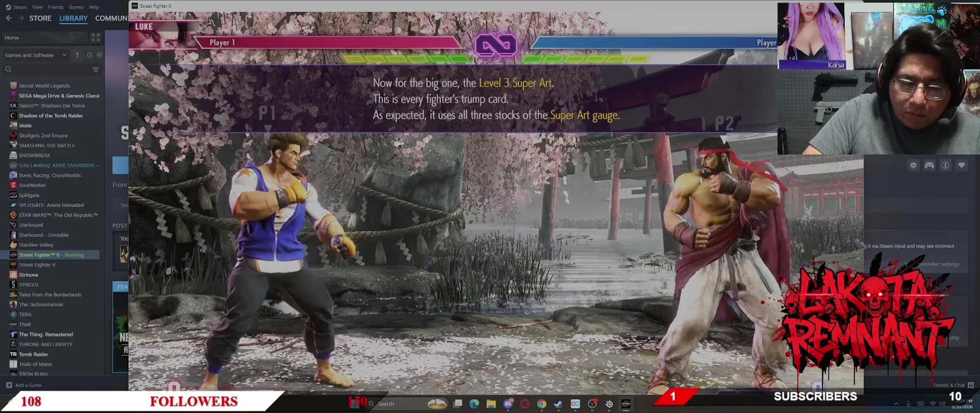Screen dimensions: 980x413
Task: Open Friends & Chat
Action: 953,385
